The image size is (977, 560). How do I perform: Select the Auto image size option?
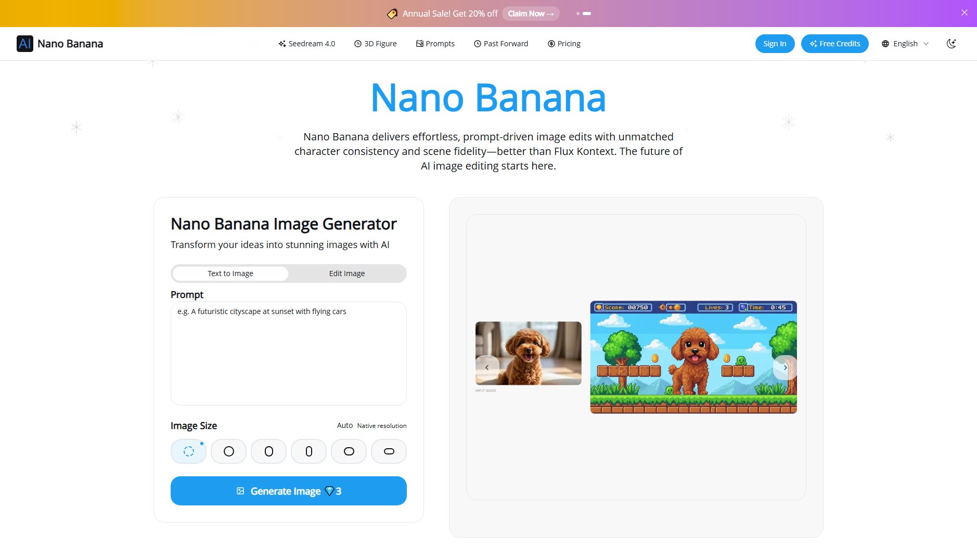188,451
